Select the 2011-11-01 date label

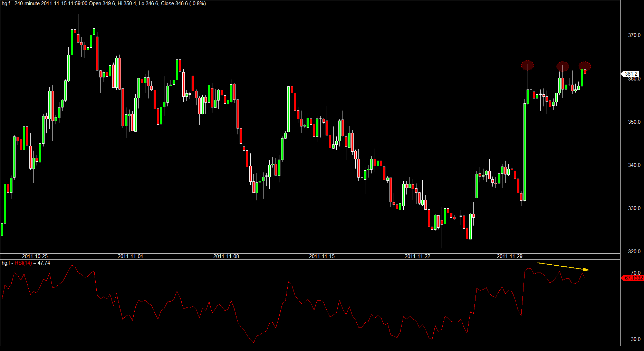[131, 256]
